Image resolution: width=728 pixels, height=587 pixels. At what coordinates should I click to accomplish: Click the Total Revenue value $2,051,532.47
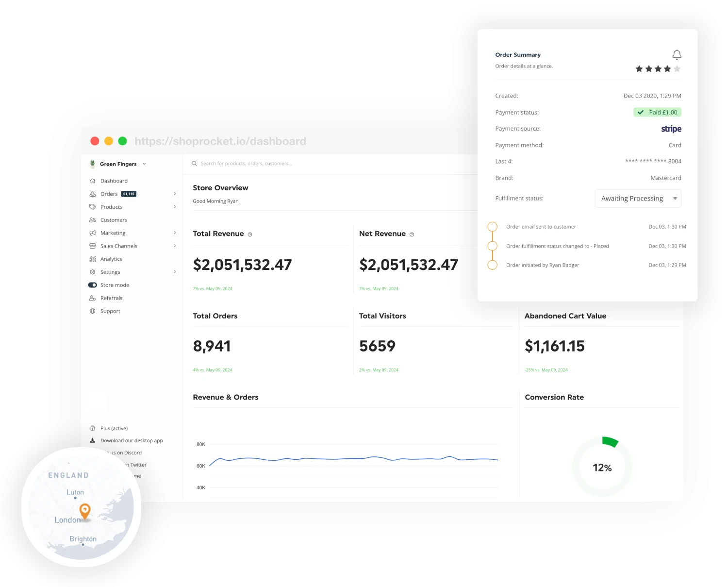[x=242, y=265]
